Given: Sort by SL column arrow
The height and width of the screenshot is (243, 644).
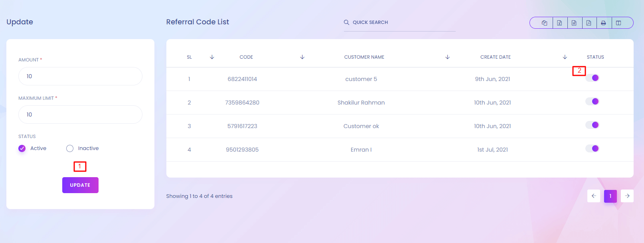Looking at the screenshot, I should click(212, 57).
